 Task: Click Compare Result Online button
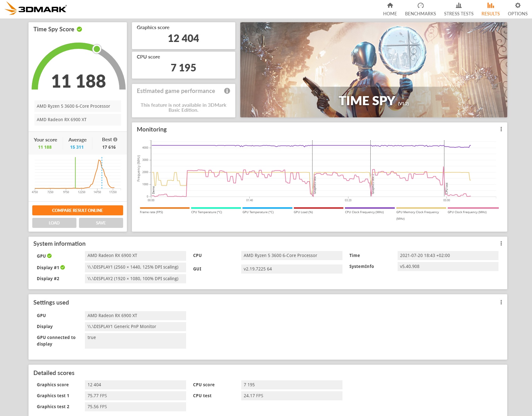pos(78,210)
